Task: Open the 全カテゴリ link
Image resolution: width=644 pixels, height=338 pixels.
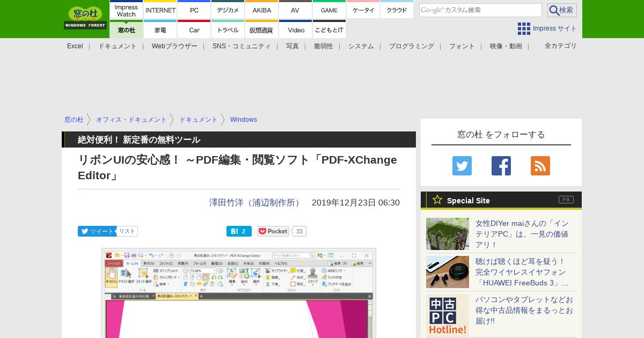Action: coord(561,46)
